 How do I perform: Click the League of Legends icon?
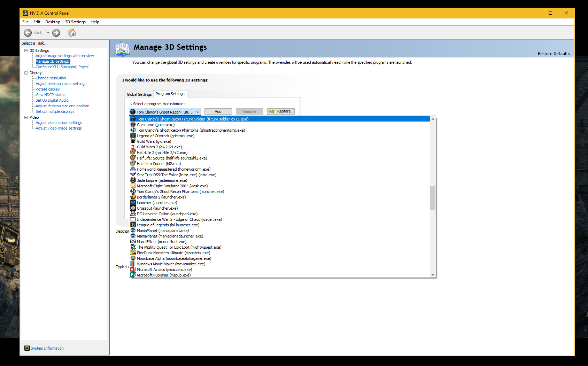pos(133,225)
